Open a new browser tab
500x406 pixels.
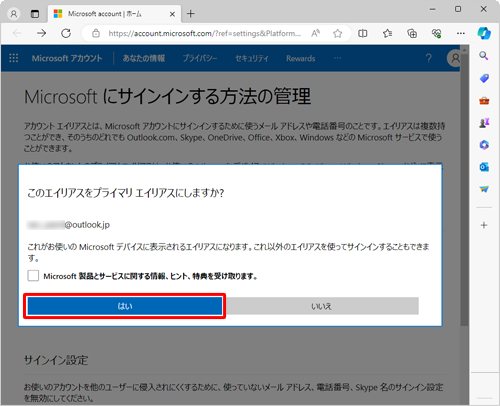point(191,14)
